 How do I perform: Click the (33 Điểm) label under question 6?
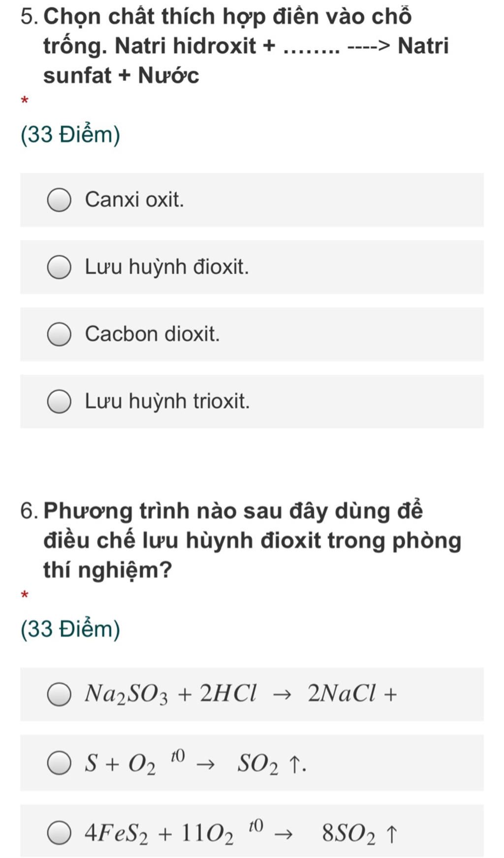[70, 629]
